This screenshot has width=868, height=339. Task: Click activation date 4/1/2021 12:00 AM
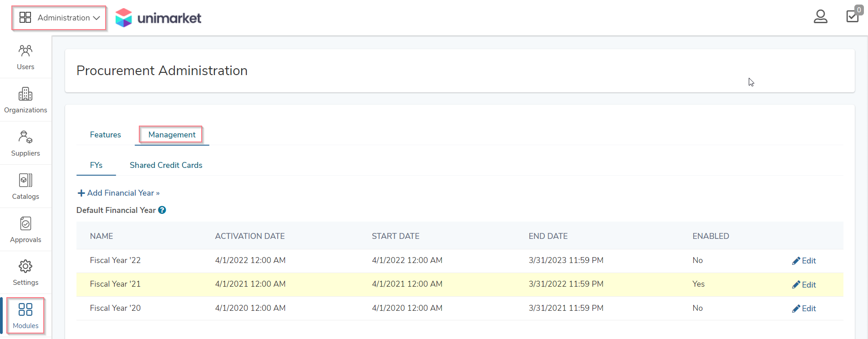coord(250,284)
